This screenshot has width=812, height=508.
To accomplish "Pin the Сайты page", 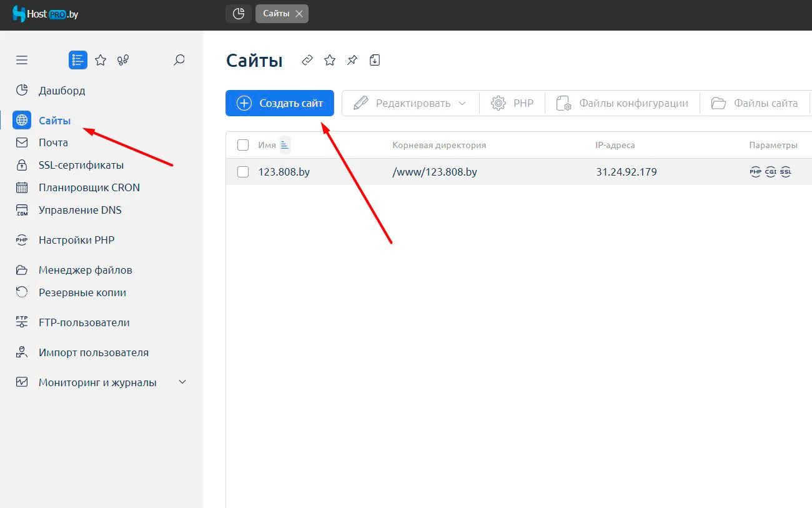I will click(x=352, y=60).
